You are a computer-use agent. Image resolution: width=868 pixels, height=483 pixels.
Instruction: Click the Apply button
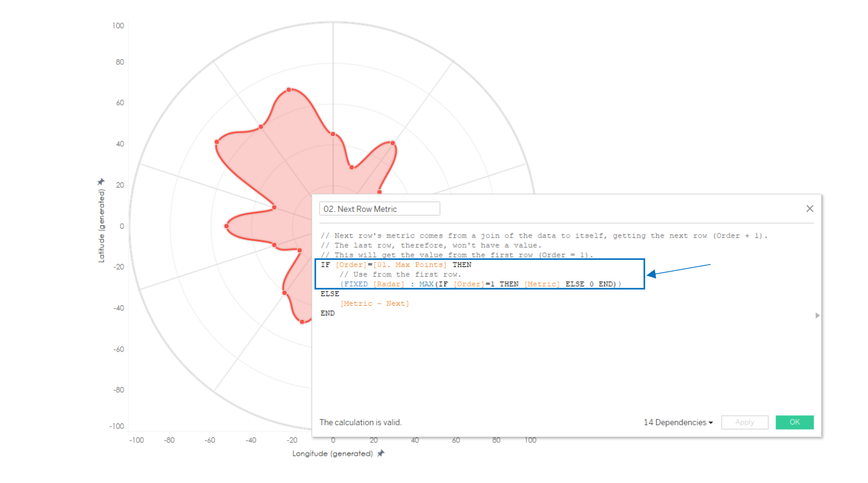coord(744,422)
